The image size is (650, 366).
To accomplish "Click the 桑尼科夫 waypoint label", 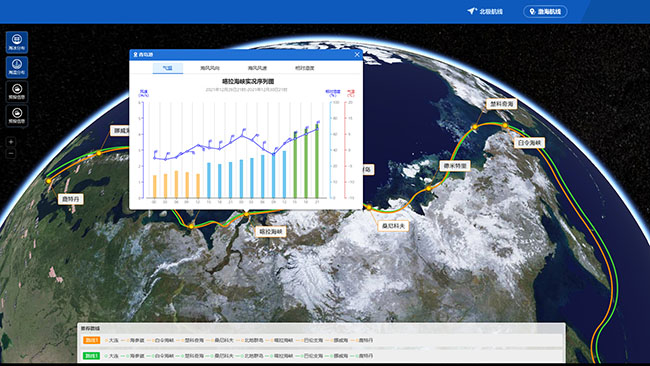I will (393, 226).
